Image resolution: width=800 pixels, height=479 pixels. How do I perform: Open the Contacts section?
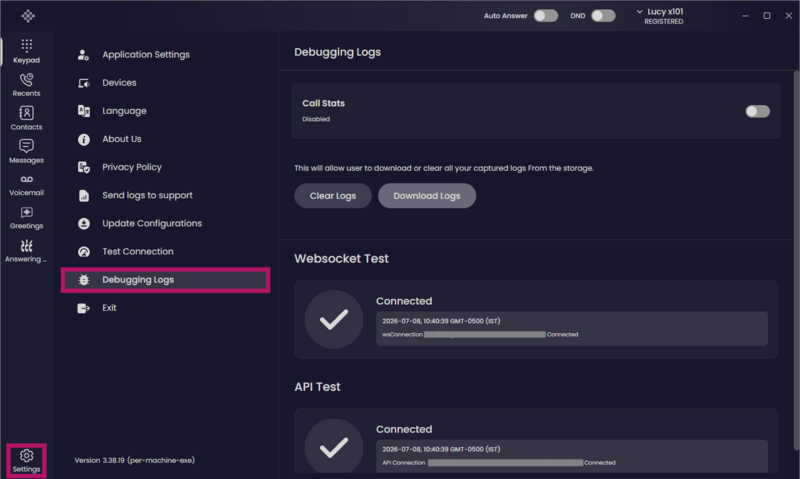click(x=27, y=118)
